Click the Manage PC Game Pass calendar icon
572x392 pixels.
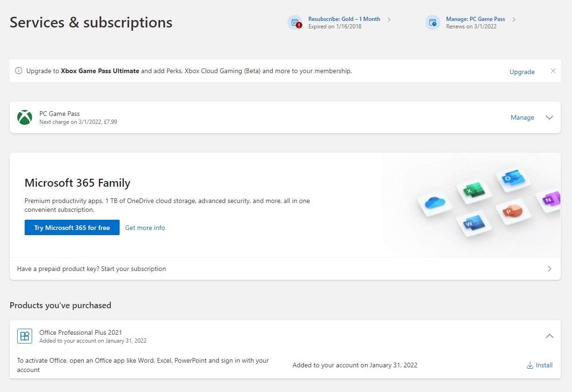(432, 22)
